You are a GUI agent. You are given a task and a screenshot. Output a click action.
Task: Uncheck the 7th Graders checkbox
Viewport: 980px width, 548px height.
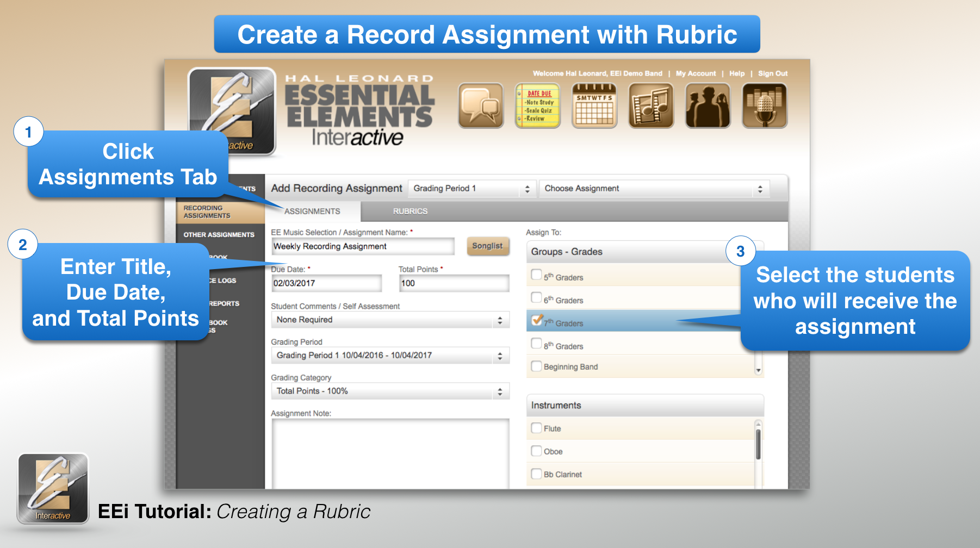coord(536,320)
